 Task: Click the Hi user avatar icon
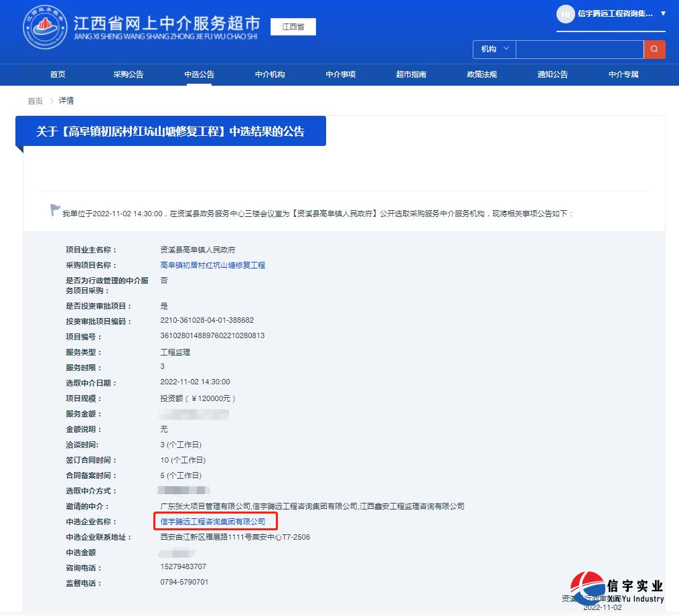566,15
